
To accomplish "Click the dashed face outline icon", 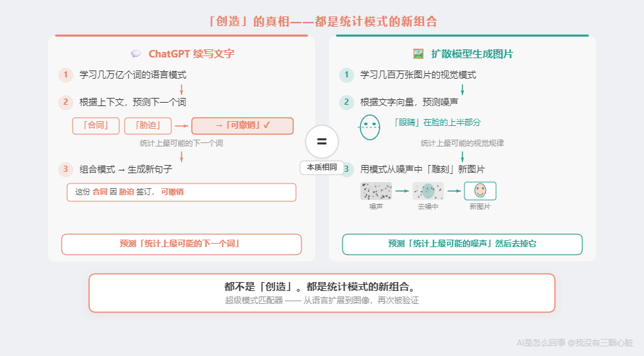I will [x=370, y=127].
